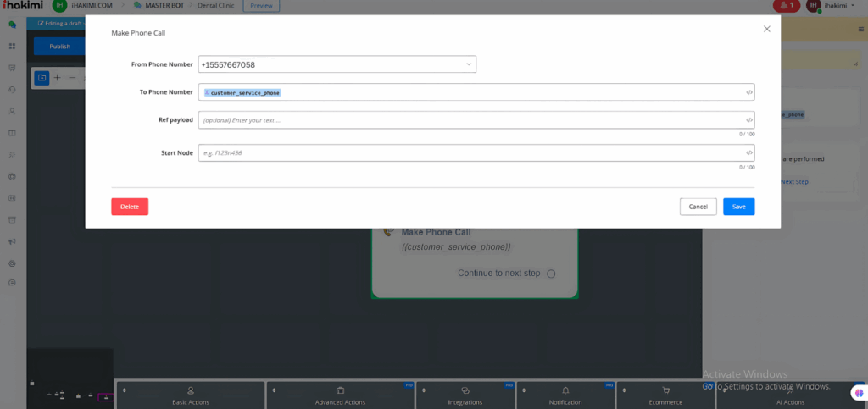Open the Notification actions panel
Screen dimensions: 868x409
click(565, 395)
